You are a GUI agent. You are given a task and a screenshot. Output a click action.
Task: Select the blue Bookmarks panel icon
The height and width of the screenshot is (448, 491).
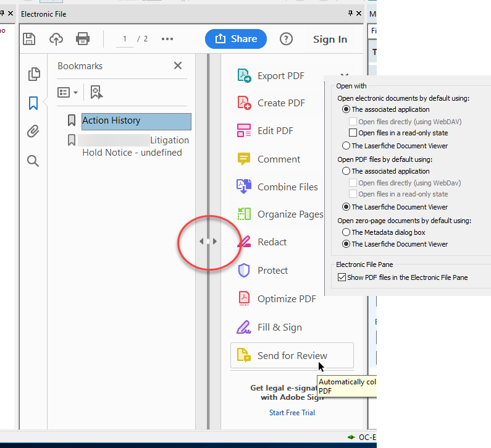[33, 103]
